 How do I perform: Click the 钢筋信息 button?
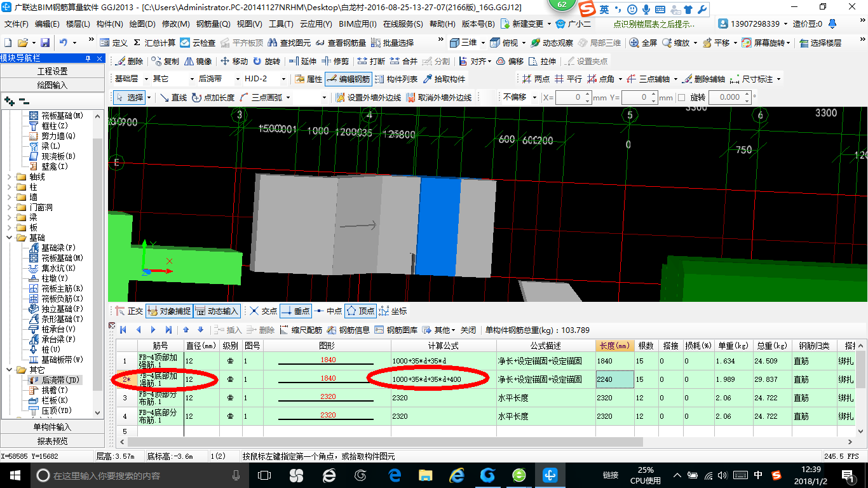(x=348, y=330)
